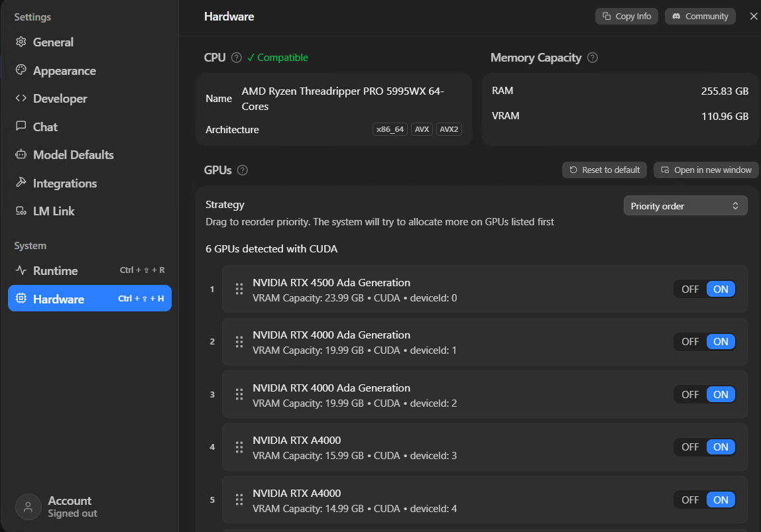Turn off the RTX A4000 at priority 4
Viewport: 761px width, 532px height.
(x=689, y=447)
